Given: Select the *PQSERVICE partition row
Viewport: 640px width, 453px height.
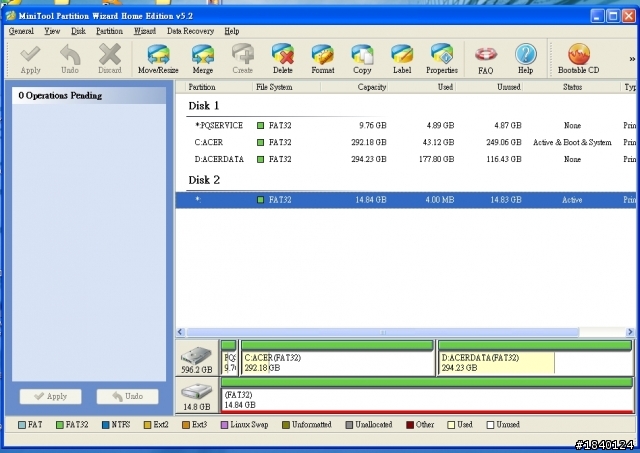Looking at the screenshot, I should 406,125.
